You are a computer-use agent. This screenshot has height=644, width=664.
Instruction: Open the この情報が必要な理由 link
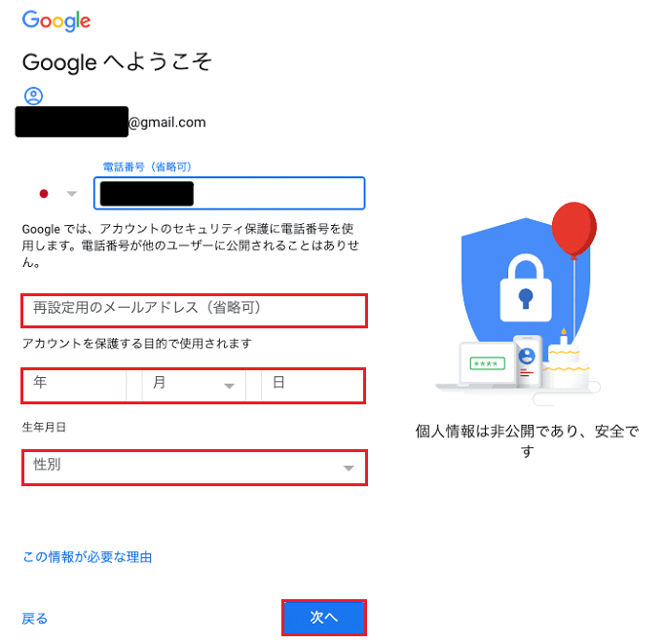[x=88, y=556]
